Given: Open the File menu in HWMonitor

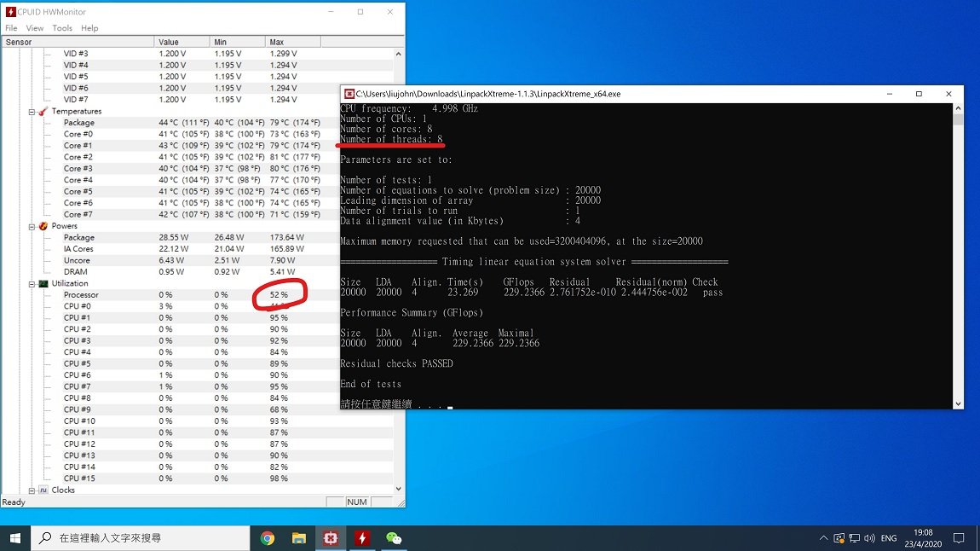Looking at the screenshot, I should tap(11, 28).
